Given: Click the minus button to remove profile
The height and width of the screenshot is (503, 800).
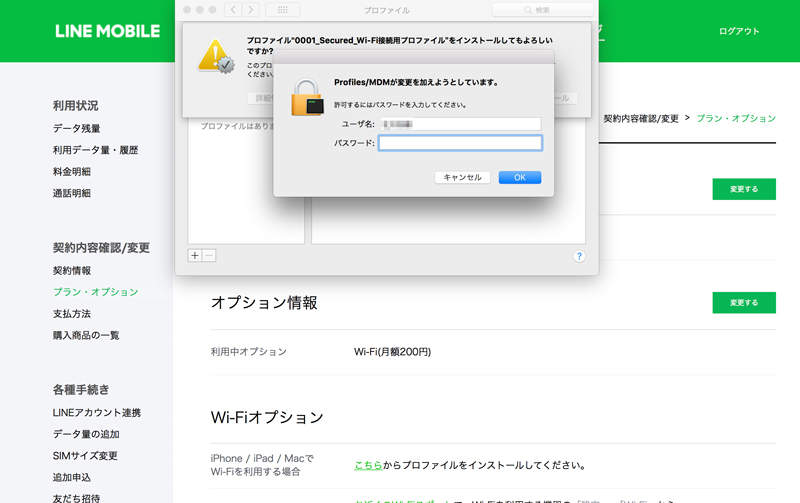Looking at the screenshot, I should (209, 256).
